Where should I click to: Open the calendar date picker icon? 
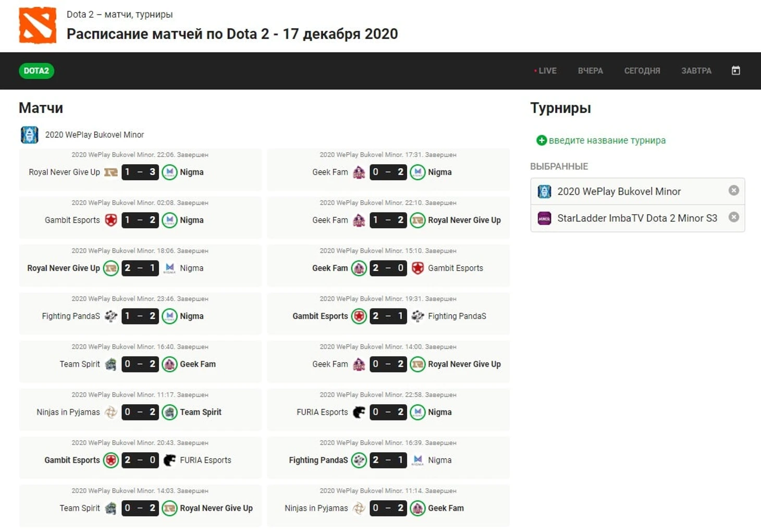click(x=735, y=70)
